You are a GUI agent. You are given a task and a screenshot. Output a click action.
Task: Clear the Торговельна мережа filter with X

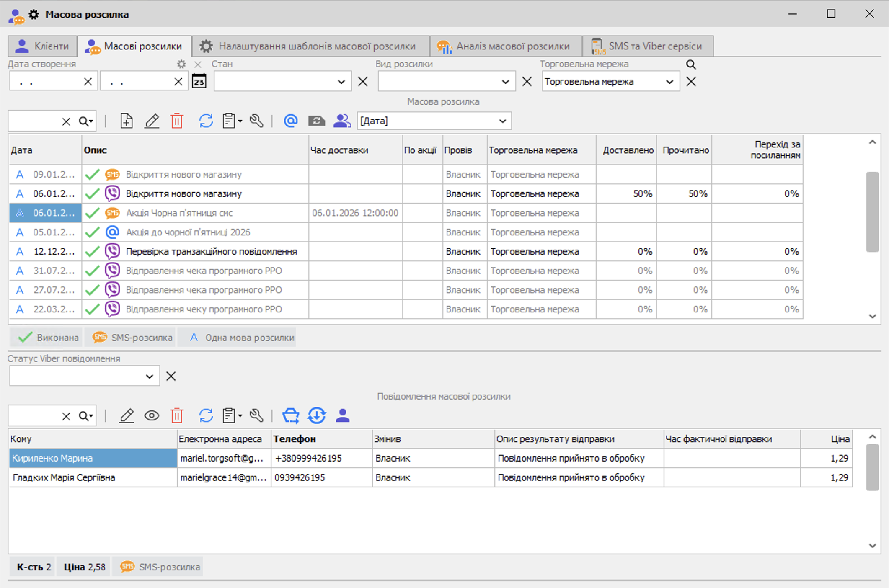click(691, 82)
